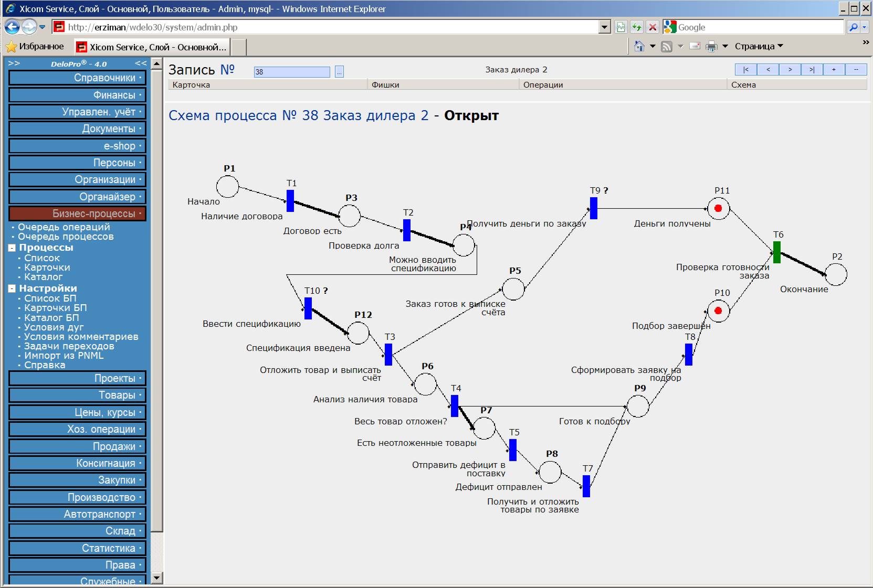Image resolution: width=873 pixels, height=588 pixels.
Task: Open the Очередь процессов link
Action: 66,237
